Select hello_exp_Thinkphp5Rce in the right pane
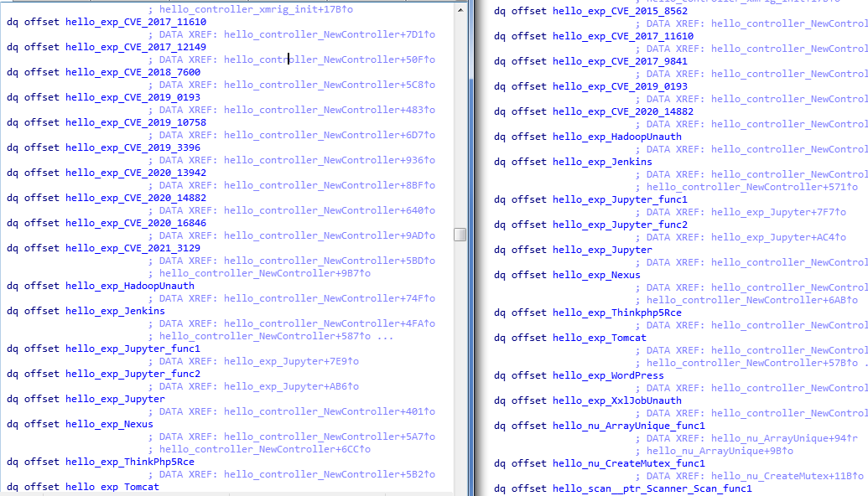This screenshot has height=496, width=868. pos(617,313)
